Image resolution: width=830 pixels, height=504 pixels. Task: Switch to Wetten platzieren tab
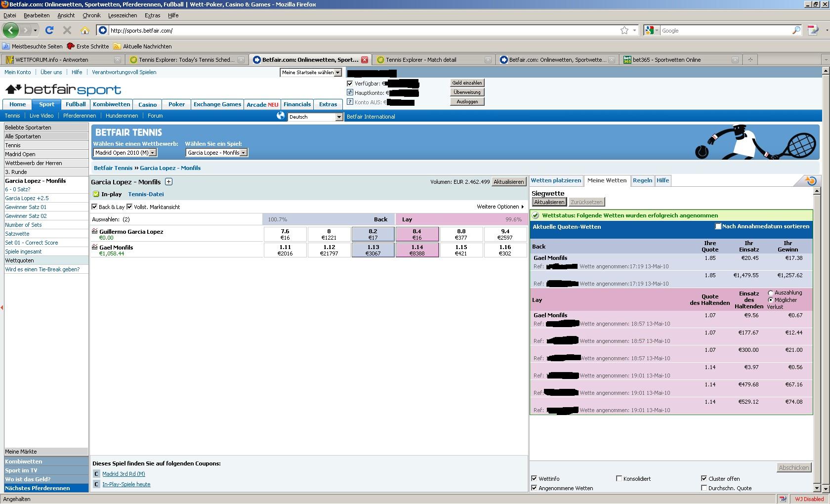(556, 180)
